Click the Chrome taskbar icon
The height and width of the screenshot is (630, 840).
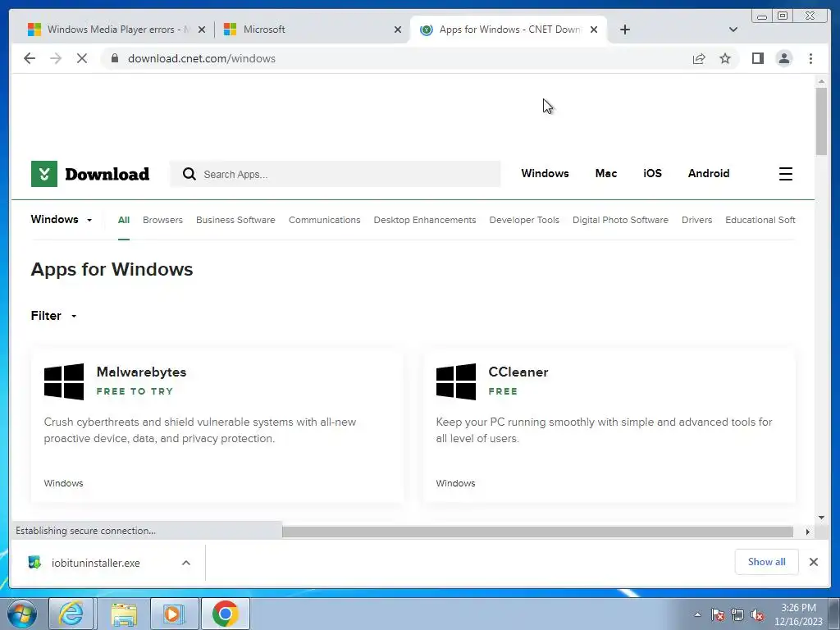tap(225, 614)
